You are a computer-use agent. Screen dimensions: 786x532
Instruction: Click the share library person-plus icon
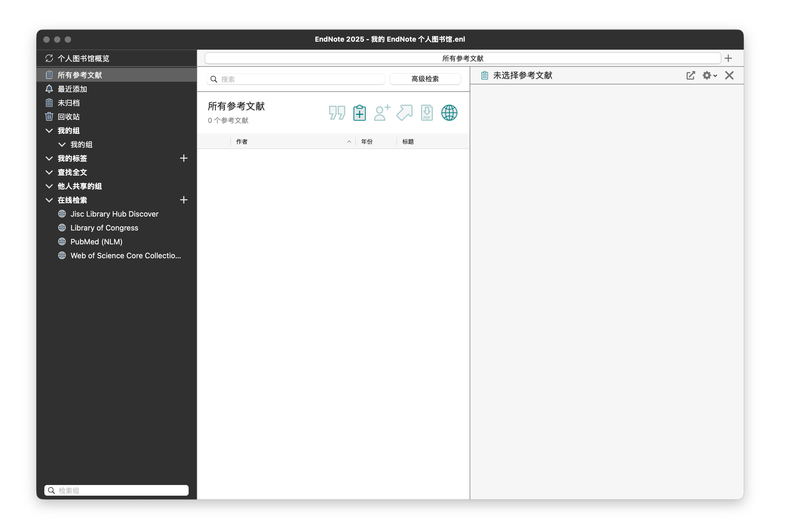(x=382, y=113)
